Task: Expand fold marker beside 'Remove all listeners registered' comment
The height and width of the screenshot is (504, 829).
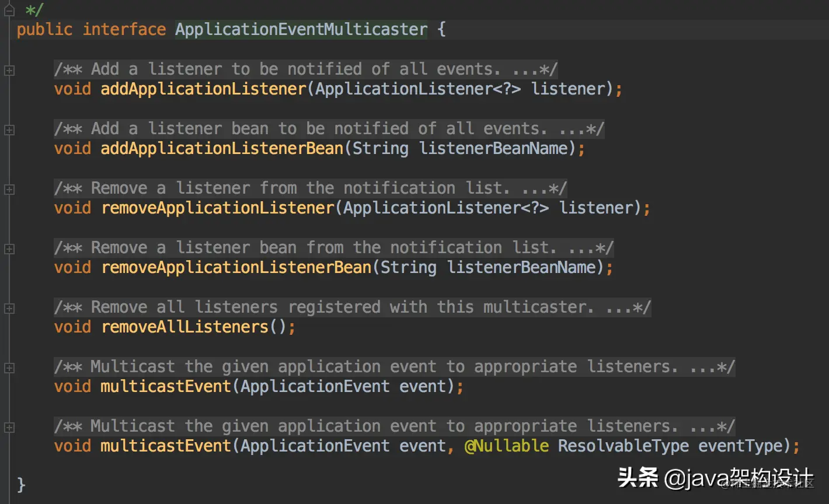Action: point(9,309)
